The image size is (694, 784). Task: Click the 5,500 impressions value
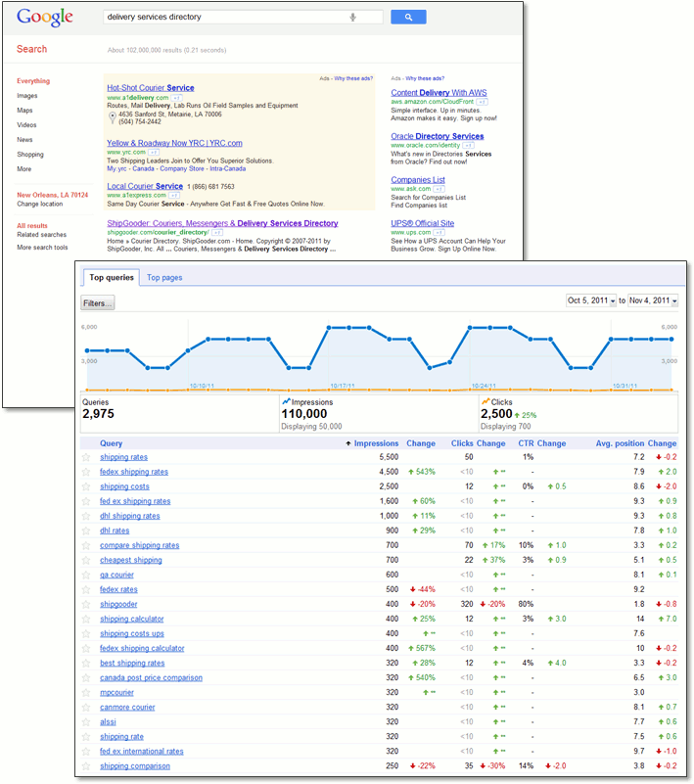tap(389, 457)
